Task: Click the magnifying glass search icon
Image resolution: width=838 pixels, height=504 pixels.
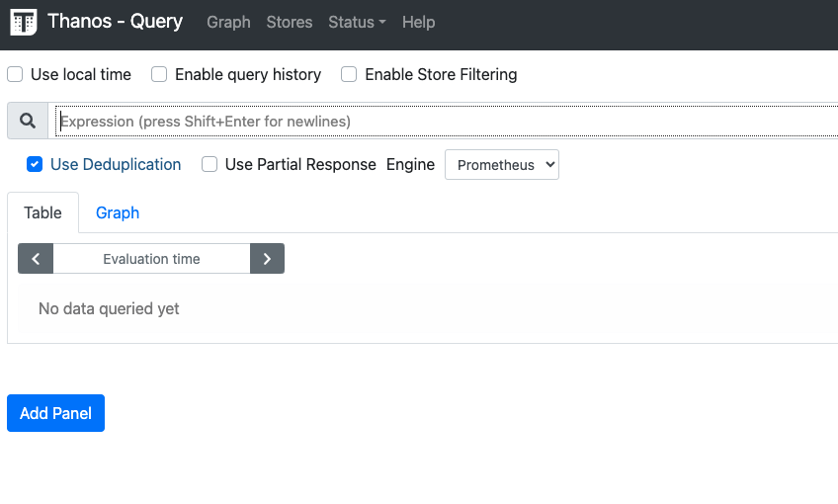Action: 28,121
